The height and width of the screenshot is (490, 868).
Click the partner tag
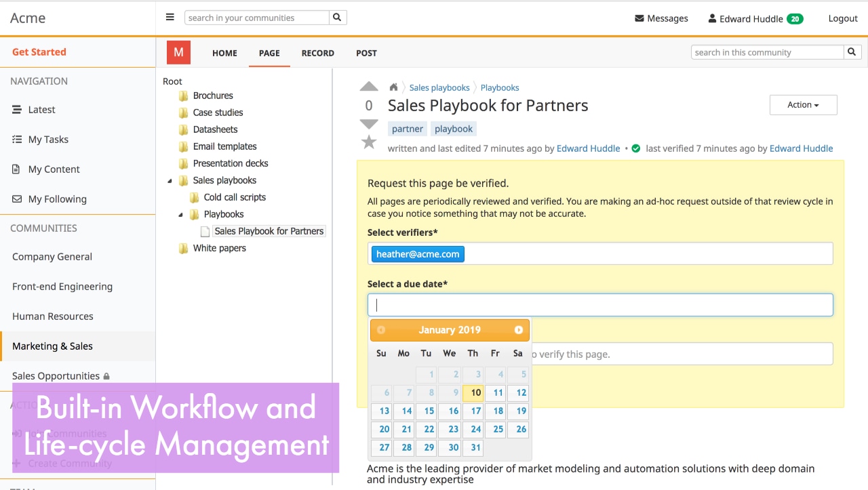[408, 129]
